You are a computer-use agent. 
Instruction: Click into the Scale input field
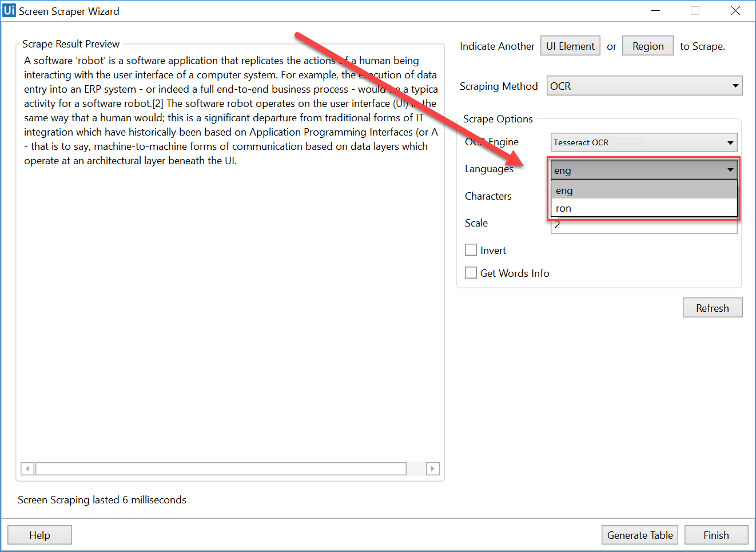[644, 225]
